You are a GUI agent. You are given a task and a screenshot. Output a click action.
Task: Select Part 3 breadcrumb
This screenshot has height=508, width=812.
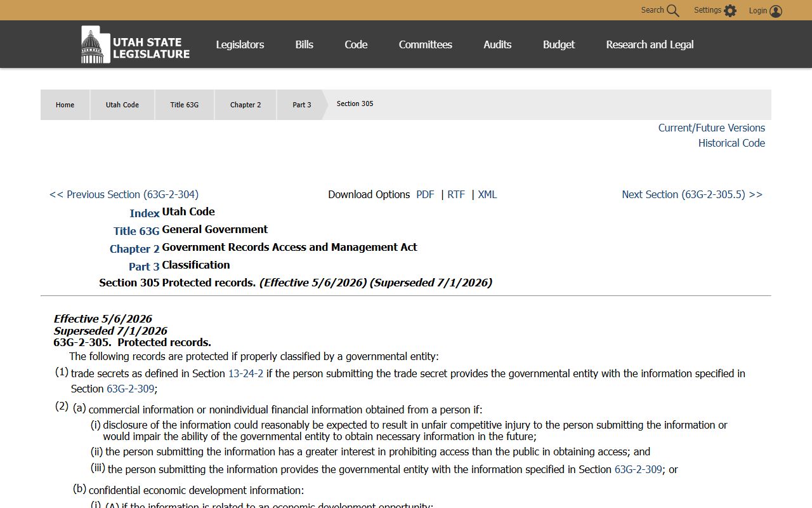[302, 105]
